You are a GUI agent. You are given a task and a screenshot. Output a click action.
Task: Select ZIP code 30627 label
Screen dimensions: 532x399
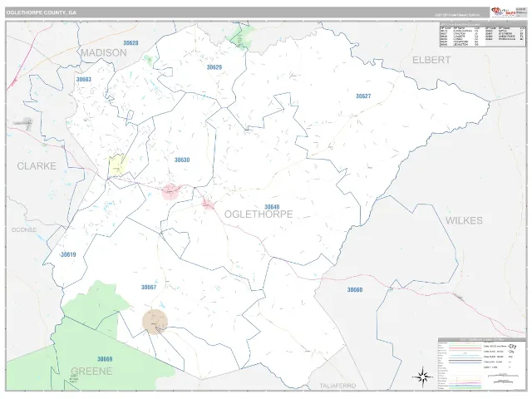coord(363,96)
